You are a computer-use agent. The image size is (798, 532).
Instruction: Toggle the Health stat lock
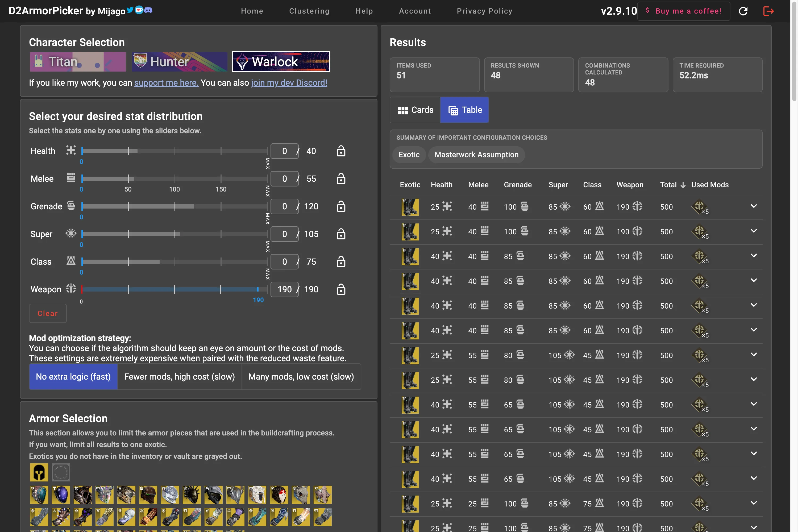(x=341, y=151)
